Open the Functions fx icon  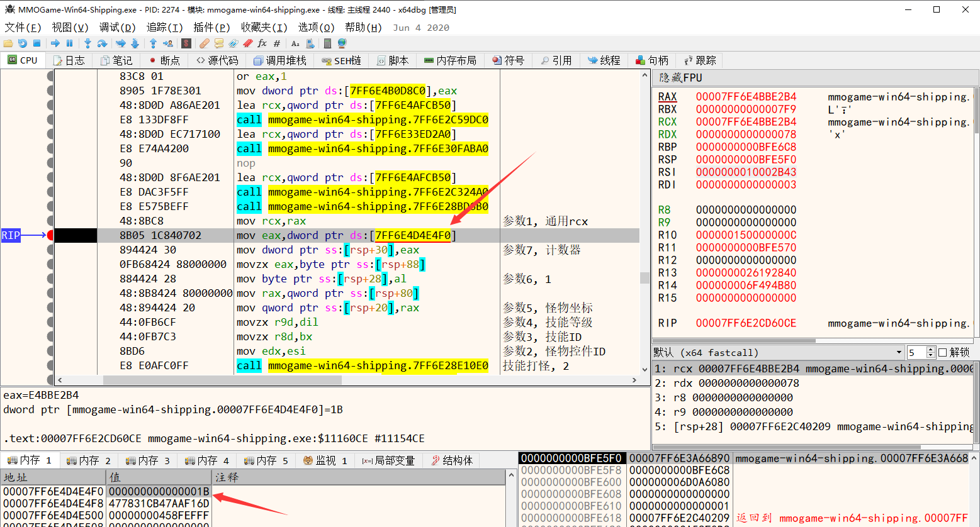click(x=262, y=43)
